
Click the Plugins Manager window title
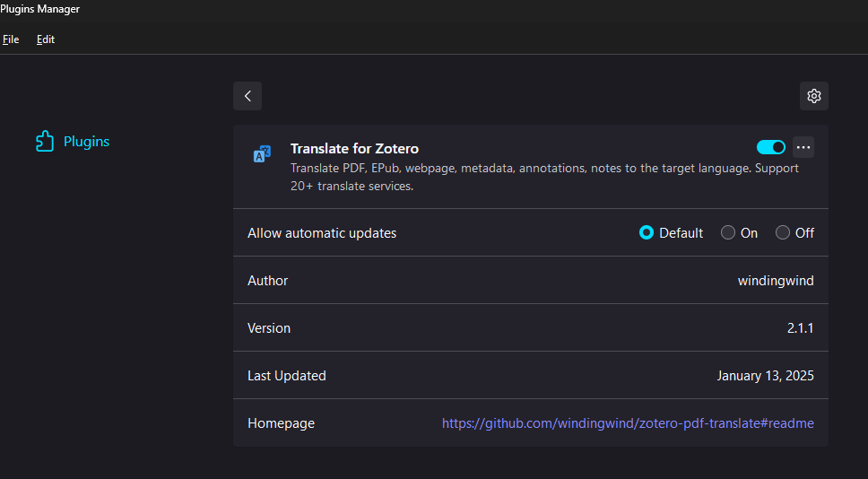click(x=39, y=9)
